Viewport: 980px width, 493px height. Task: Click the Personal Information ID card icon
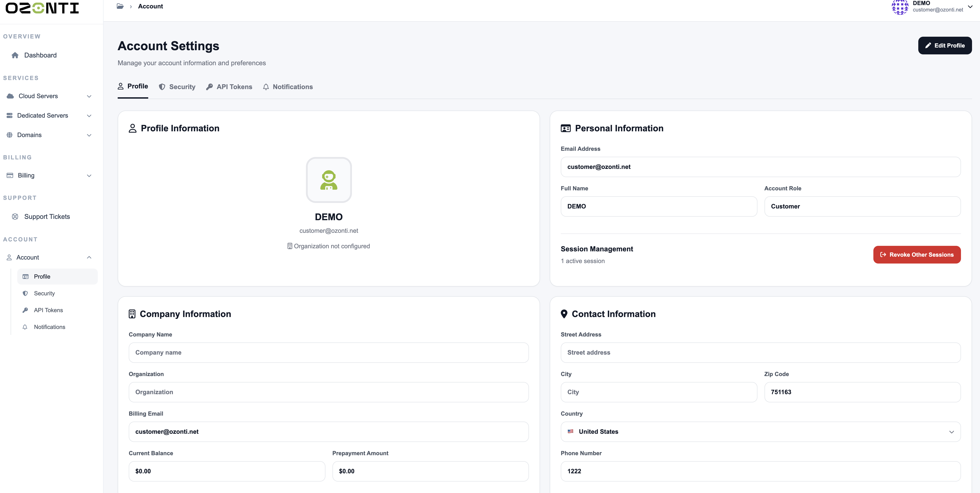coord(566,128)
